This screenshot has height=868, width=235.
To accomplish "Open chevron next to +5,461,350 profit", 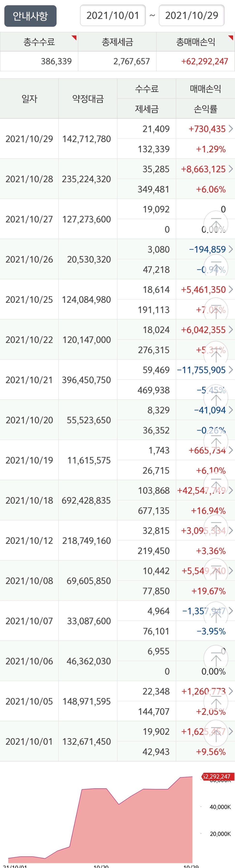I will point(231,289).
